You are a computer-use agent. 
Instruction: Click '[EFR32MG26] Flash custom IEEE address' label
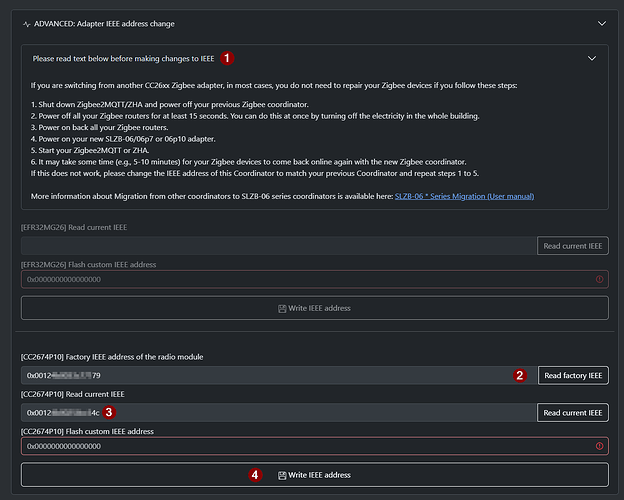coord(88,265)
